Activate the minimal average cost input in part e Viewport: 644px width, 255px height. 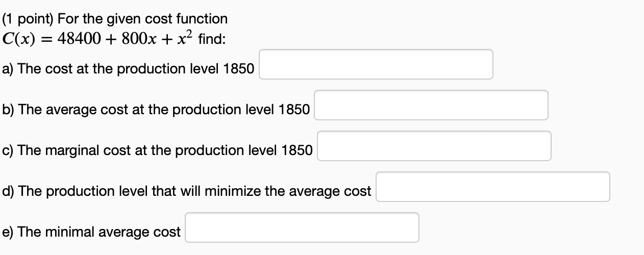(x=302, y=227)
